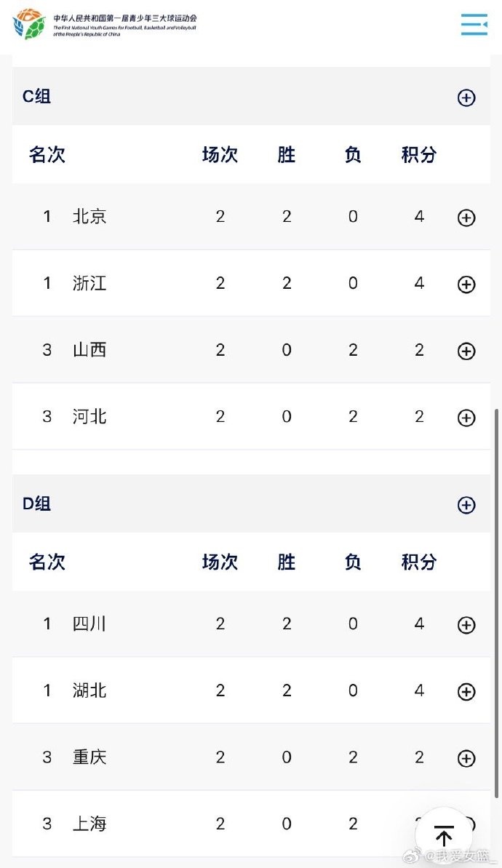
Task: Expand the D组 group section
Action: tap(466, 505)
